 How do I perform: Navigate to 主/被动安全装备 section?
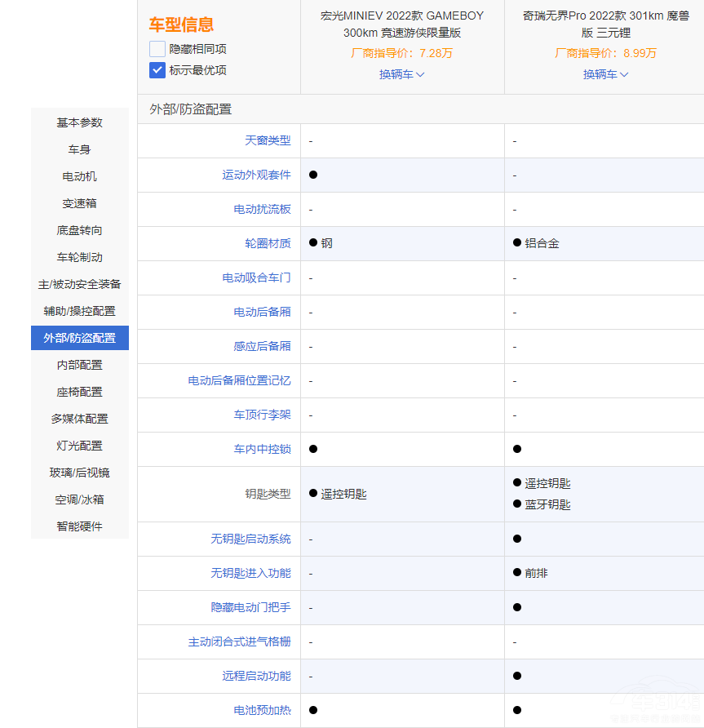[80, 284]
